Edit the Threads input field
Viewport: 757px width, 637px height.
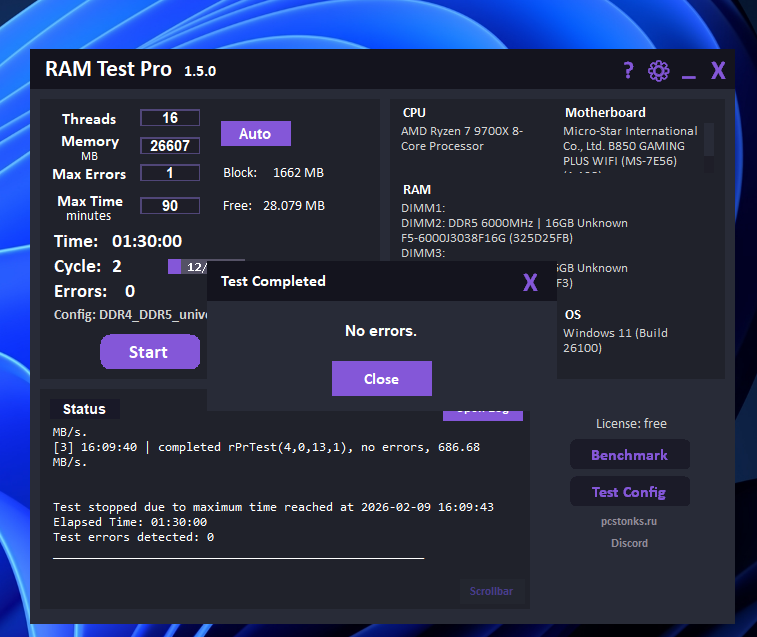(x=170, y=118)
